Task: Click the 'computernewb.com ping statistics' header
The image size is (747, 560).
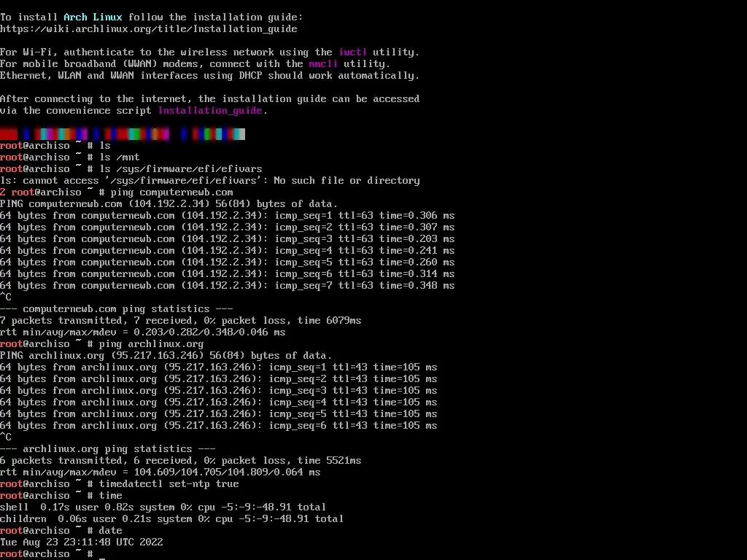Action: click(117, 309)
